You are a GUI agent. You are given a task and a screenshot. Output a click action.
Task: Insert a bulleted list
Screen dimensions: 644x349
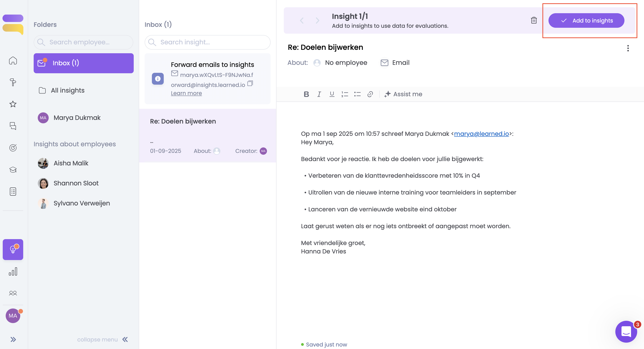coord(357,94)
